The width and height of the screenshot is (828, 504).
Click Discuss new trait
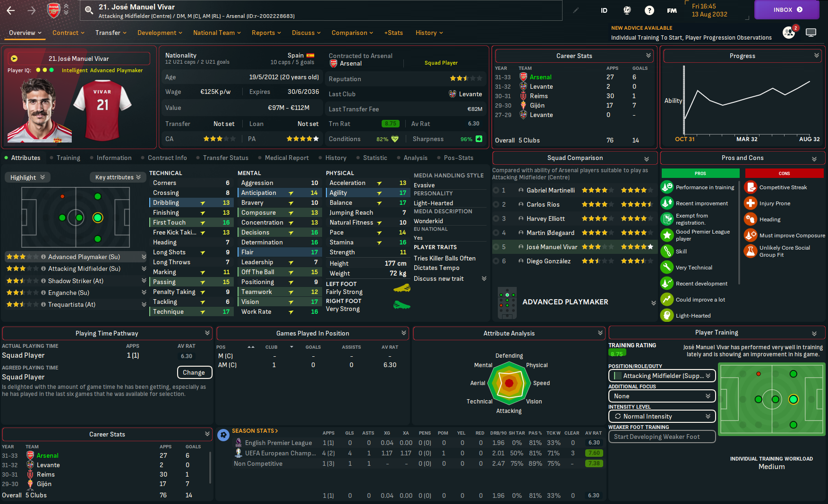(x=439, y=278)
